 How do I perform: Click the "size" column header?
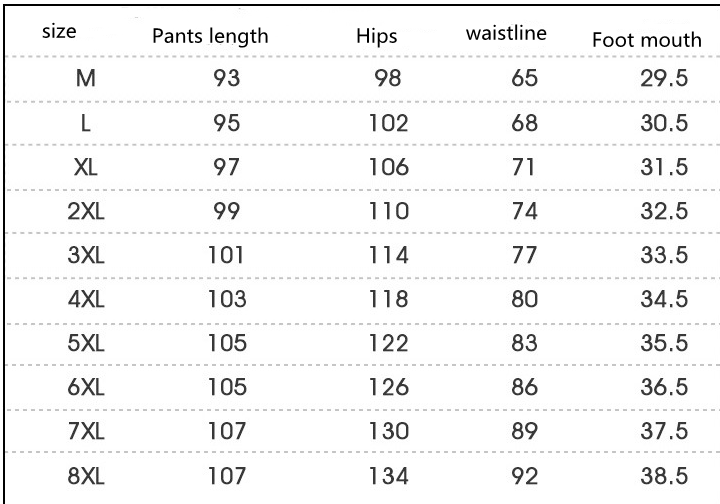pos(59,31)
